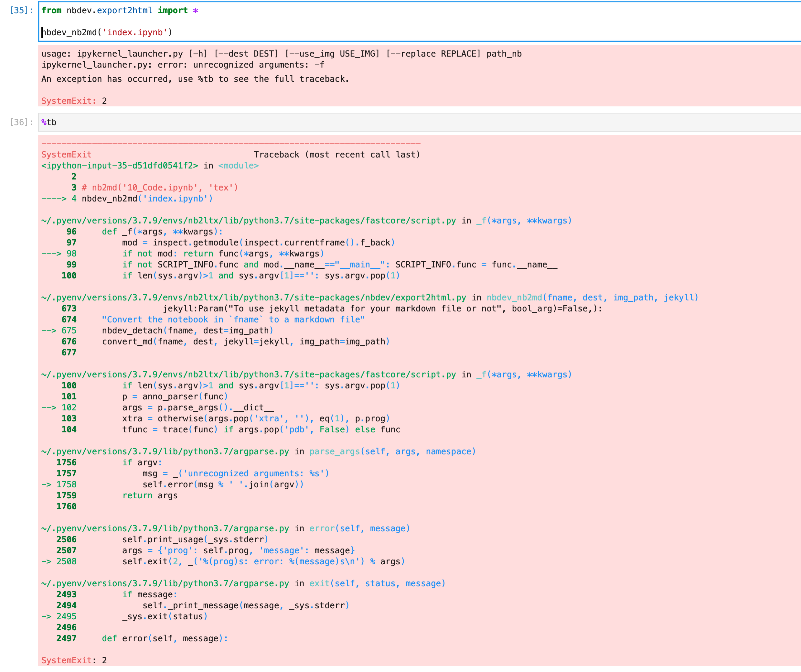
Task: Click argparse.py path 'in error(self, message)'
Action: [x=226, y=529]
